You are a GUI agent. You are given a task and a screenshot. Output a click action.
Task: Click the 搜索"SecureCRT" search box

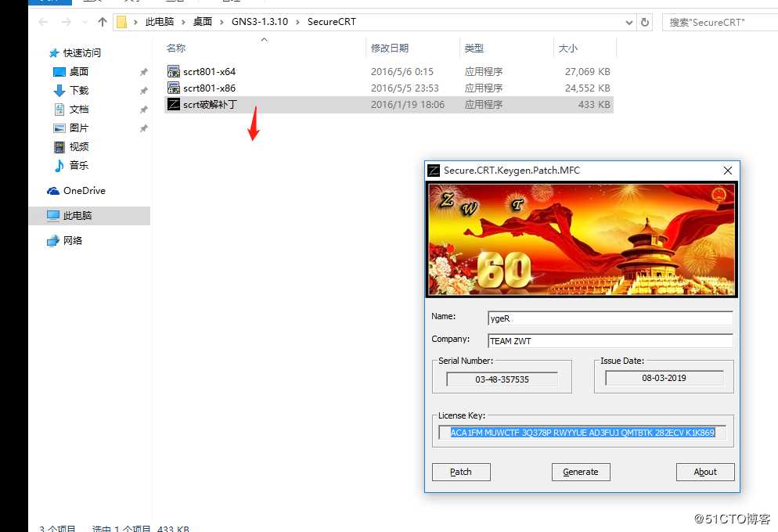coord(719,23)
